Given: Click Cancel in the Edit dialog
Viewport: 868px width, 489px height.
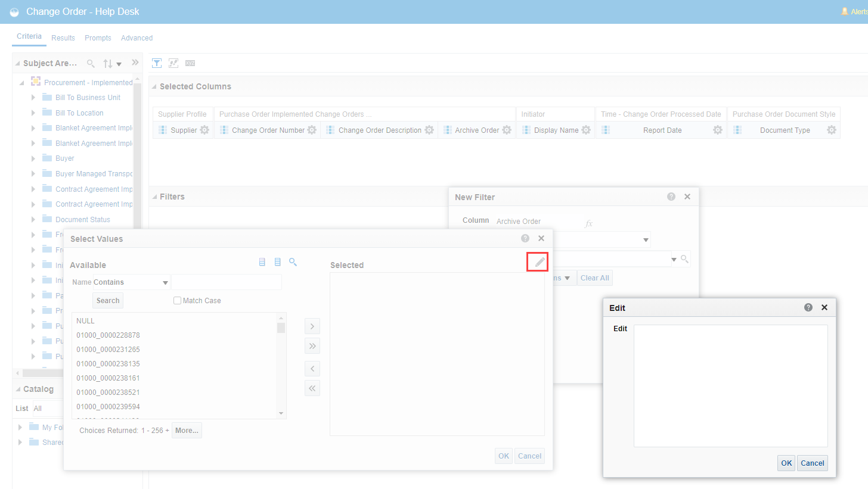Looking at the screenshot, I should coord(813,463).
